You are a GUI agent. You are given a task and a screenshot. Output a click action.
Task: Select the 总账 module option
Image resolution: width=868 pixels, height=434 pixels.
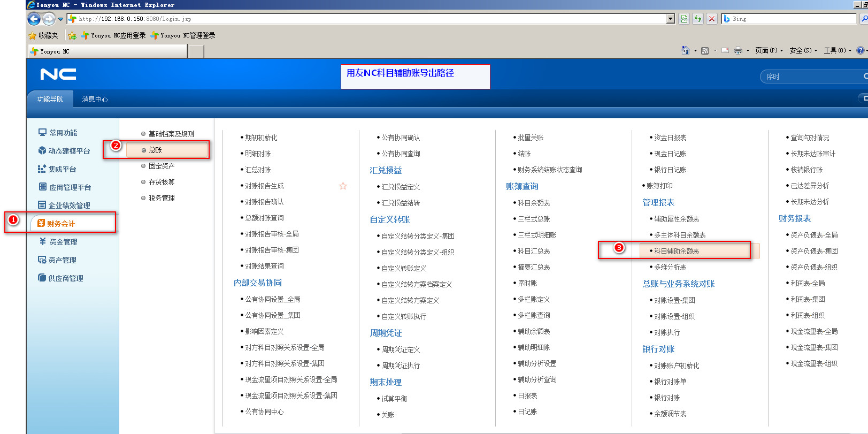coord(155,150)
